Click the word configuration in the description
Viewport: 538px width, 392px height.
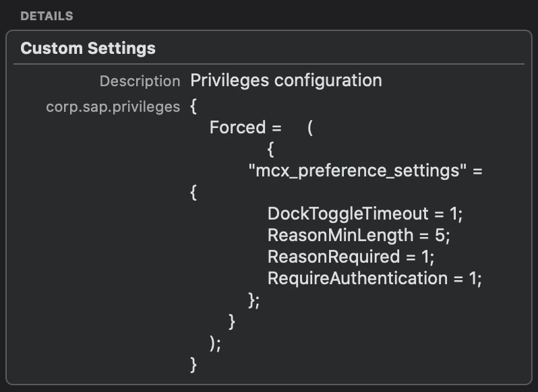point(328,81)
